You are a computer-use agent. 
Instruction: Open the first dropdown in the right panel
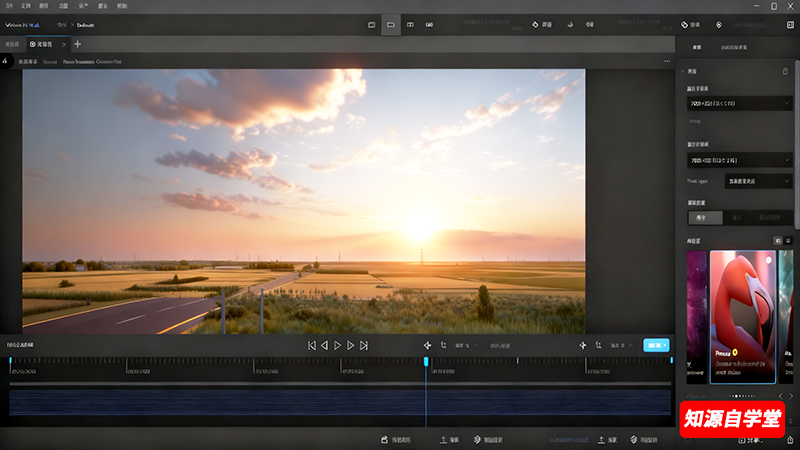tap(740, 102)
